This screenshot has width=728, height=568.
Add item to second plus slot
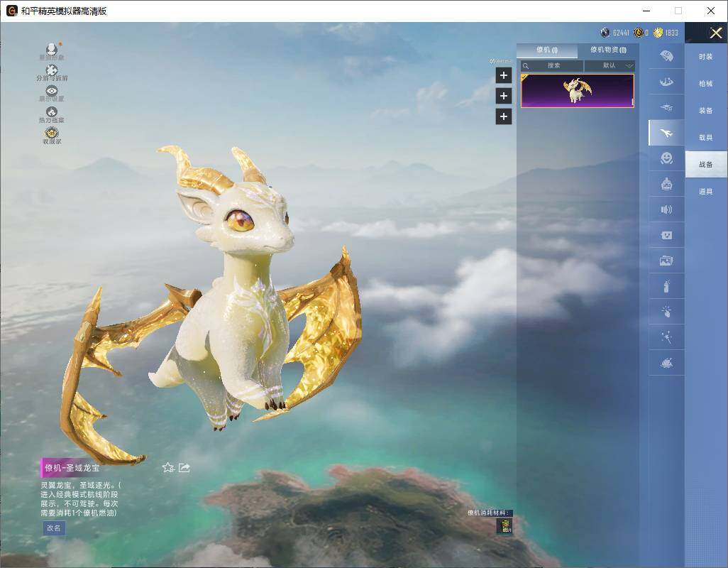pos(504,96)
